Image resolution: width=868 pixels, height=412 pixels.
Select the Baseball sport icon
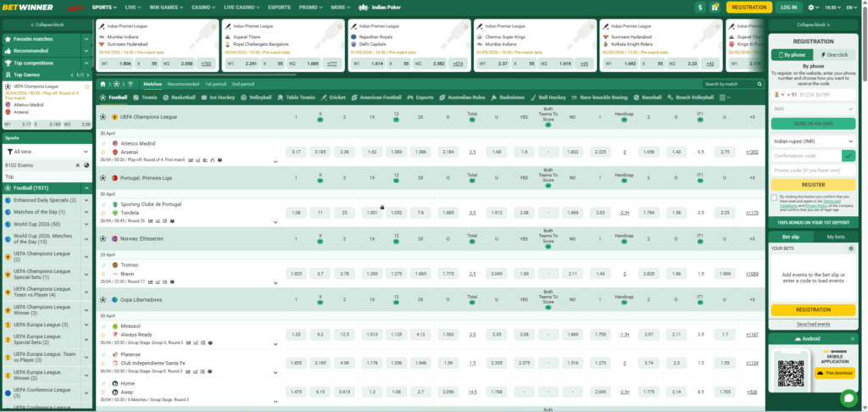click(637, 97)
